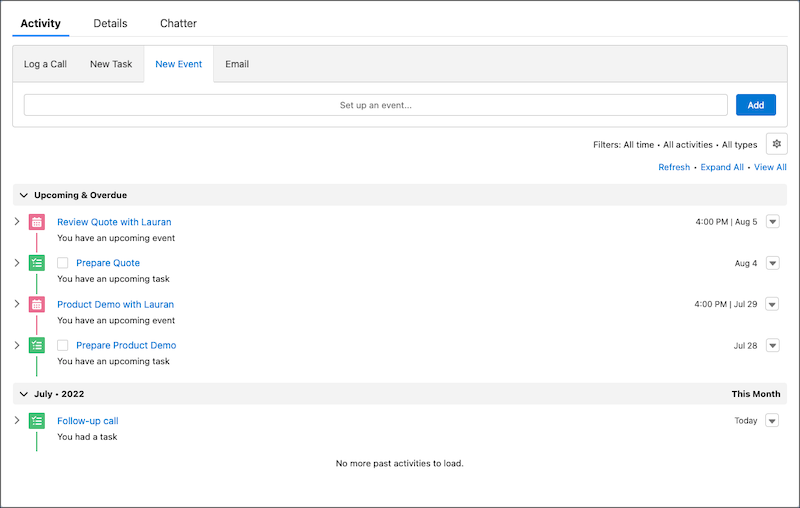Select the Email tab
800x508 pixels.
coord(237,64)
